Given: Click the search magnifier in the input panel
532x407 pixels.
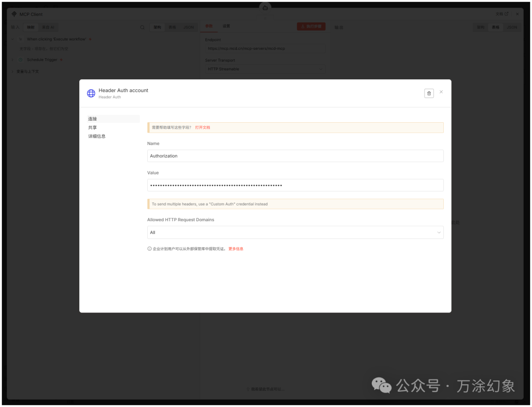Looking at the screenshot, I should coord(142,27).
